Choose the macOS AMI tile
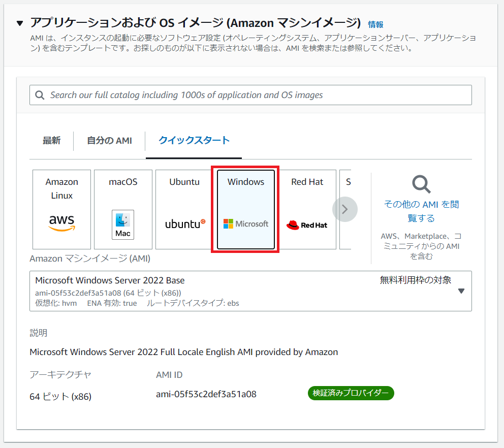The height and width of the screenshot is (448, 504). pyautogui.click(x=123, y=210)
